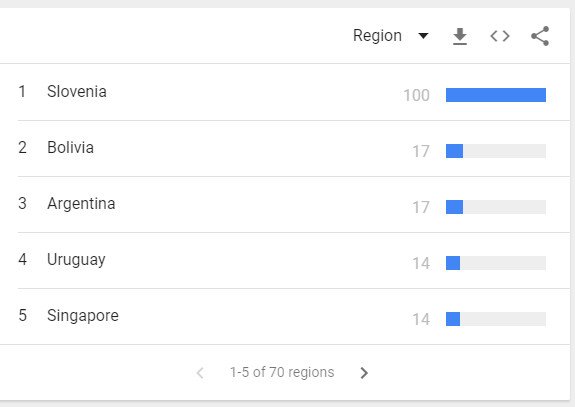Viewport: 575px width, 407px height.
Task: Select Bolivia in the region list
Action: pos(70,147)
